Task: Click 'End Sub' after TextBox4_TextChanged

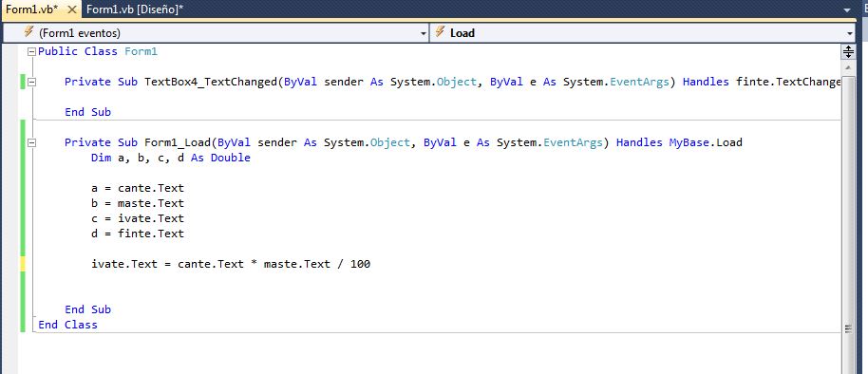Action: tap(87, 112)
